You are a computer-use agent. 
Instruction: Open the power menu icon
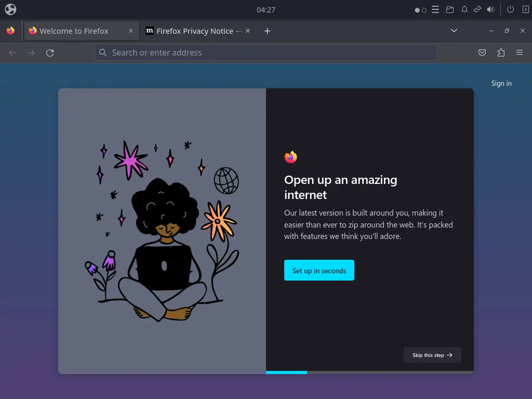click(510, 9)
